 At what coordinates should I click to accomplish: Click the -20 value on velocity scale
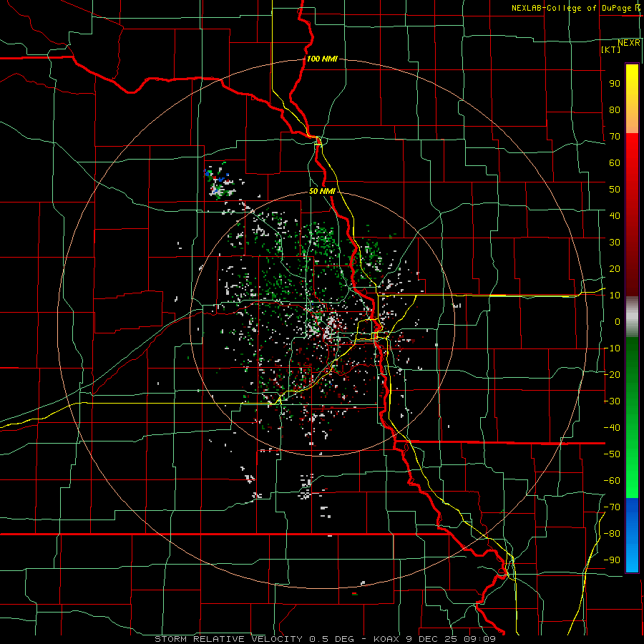tap(612, 375)
